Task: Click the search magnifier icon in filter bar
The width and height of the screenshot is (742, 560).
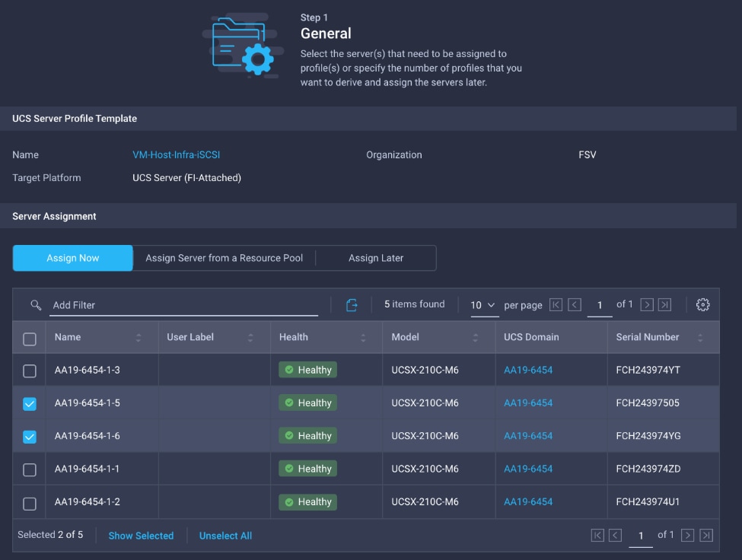Action: point(36,305)
